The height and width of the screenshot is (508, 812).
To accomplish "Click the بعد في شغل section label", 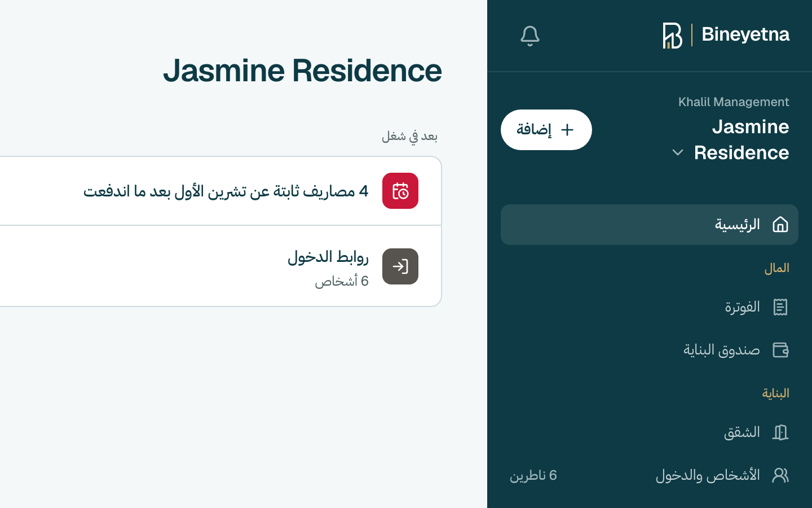I will point(409,136).
